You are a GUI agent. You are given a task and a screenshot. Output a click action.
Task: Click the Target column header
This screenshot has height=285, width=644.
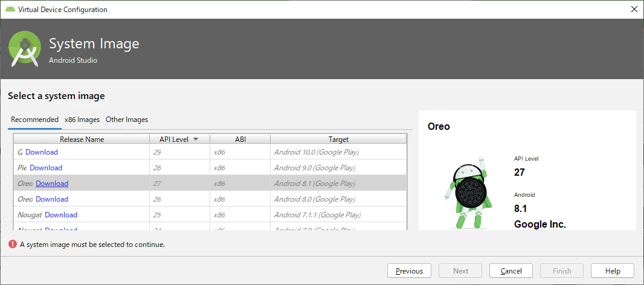[338, 139]
